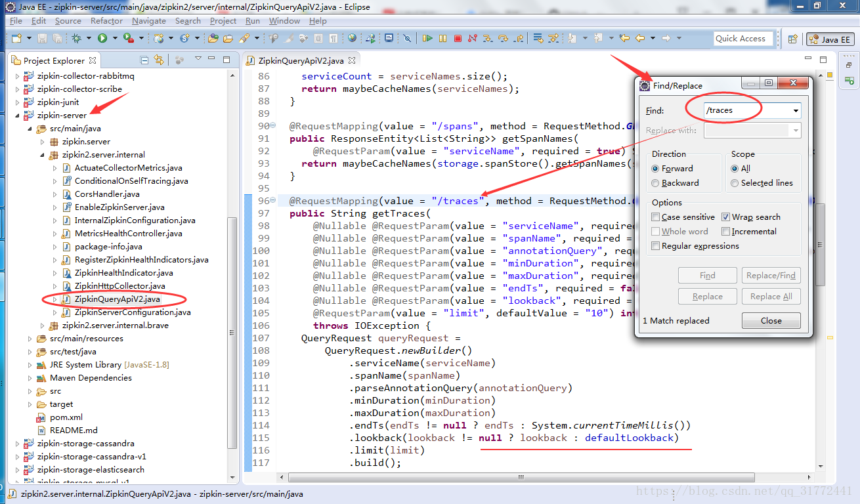This screenshot has width=860, height=504.
Task: Click the Forward navigation arrow
Action: [x=666, y=38]
